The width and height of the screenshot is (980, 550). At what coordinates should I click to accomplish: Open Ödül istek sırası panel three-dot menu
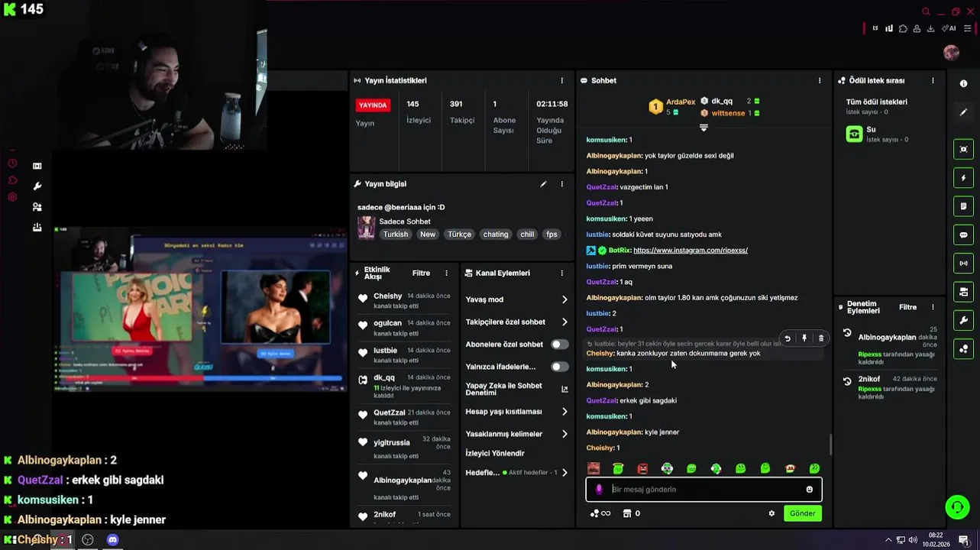(x=933, y=80)
